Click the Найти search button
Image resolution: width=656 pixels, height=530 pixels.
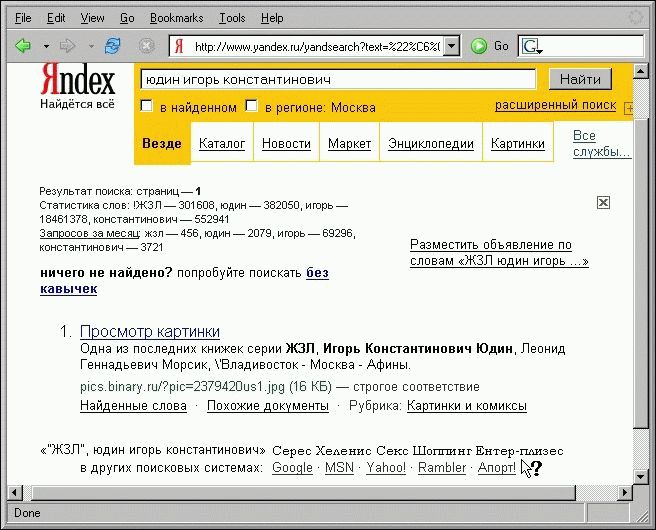(x=579, y=79)
